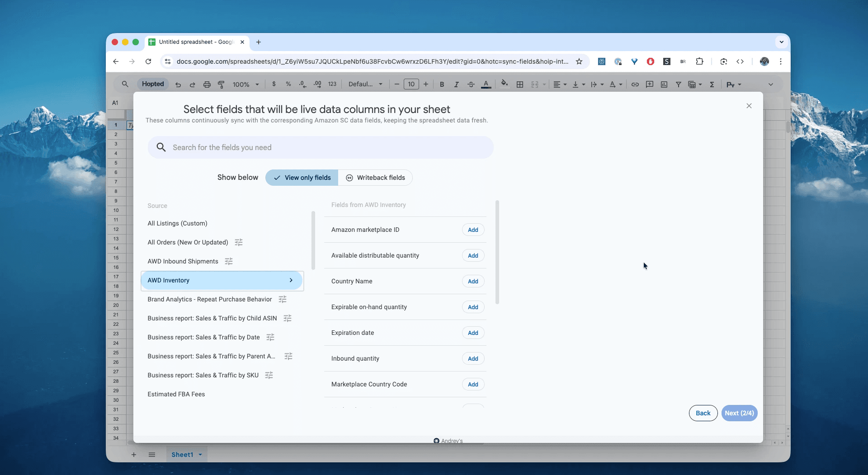Add the Available distributable quantity field

(473, 256)
